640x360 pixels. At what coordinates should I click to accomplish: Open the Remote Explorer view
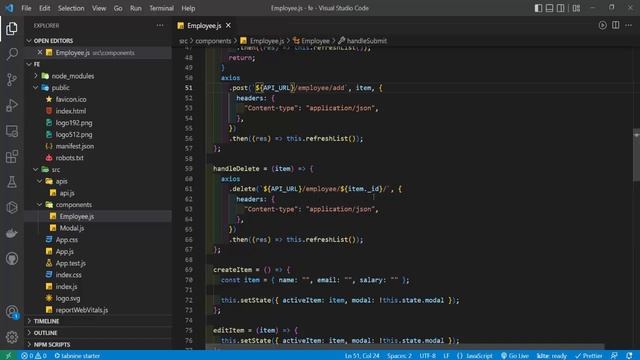[x=12, y=131]
